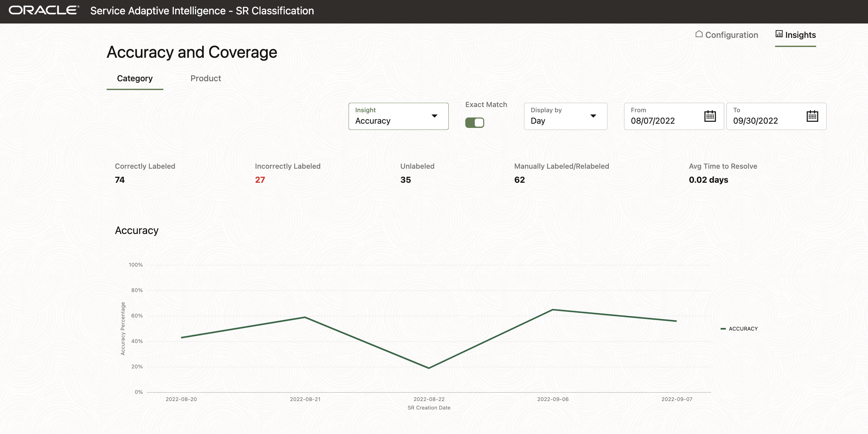
Task: Select the Category tab
Action: (135, 79)
